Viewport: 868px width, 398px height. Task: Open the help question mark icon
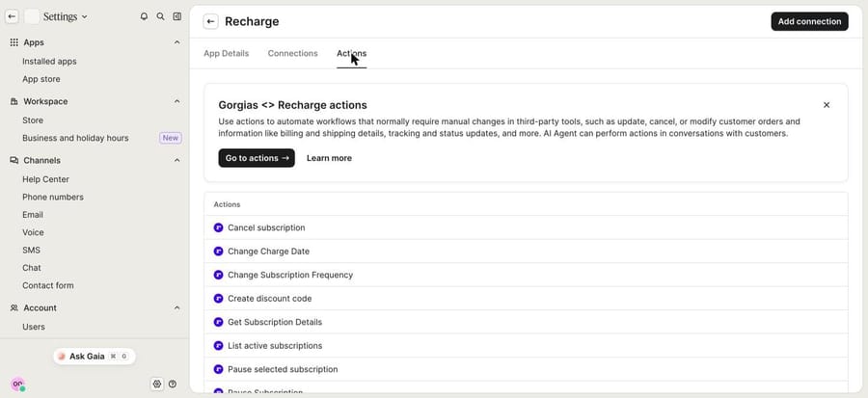(173, 384)
